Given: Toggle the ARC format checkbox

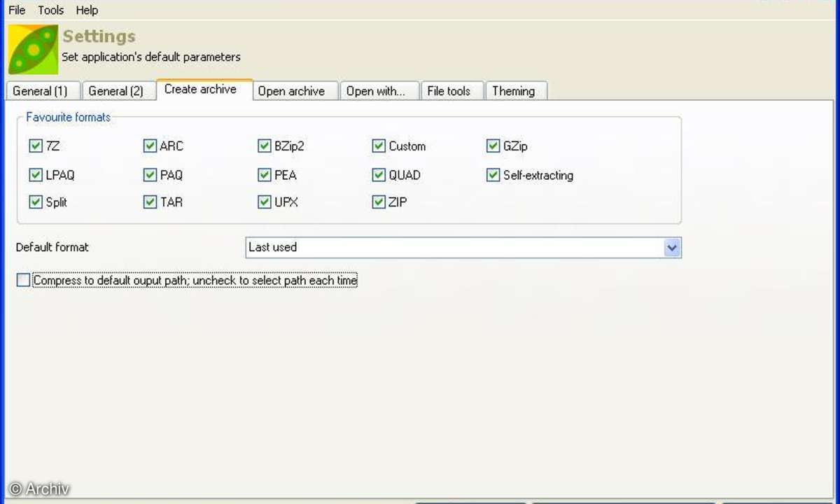Looking at the screenshot, I should [x=150, y=146].
